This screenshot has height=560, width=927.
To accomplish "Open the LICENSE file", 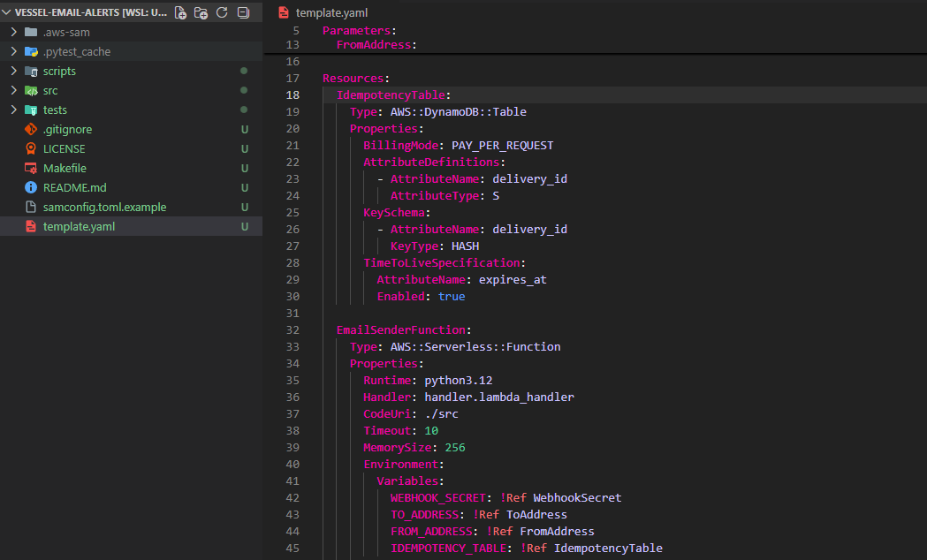I will (64, 149).
